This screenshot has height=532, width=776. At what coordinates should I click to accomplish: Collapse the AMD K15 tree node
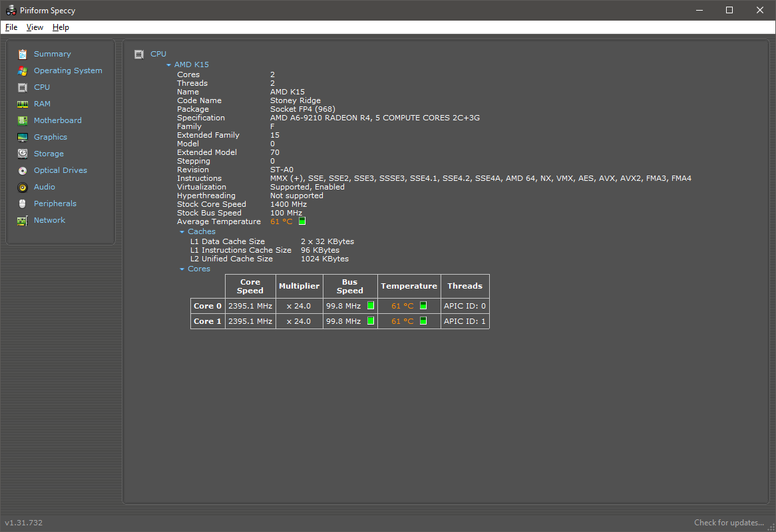[x=169, y=65]
